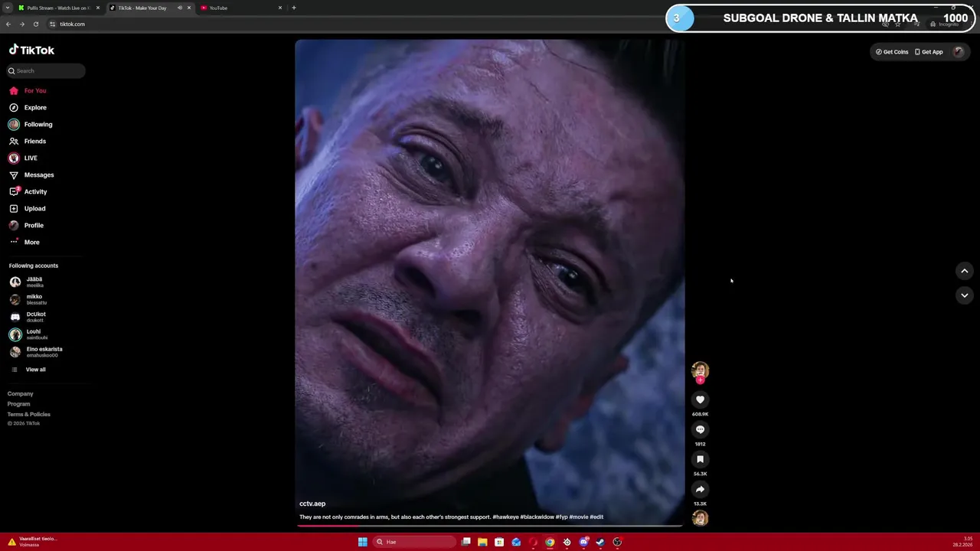
Task: Open Task View on the taskbar
Action: point(465,542)
